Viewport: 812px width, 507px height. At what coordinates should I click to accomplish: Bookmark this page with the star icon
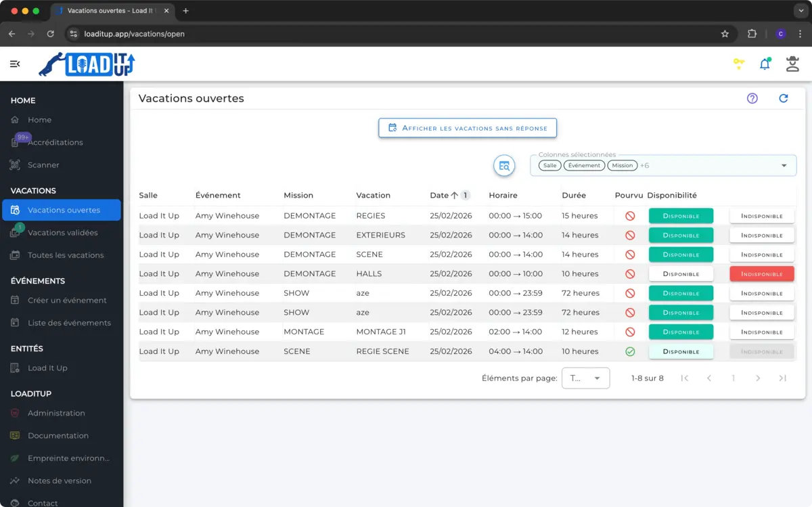pyautogui.click(x=725, y=34)
